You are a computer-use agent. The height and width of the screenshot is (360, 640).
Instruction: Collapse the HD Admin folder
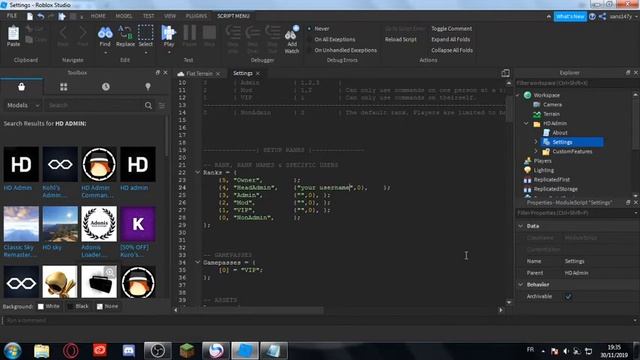tap(527, 123)
